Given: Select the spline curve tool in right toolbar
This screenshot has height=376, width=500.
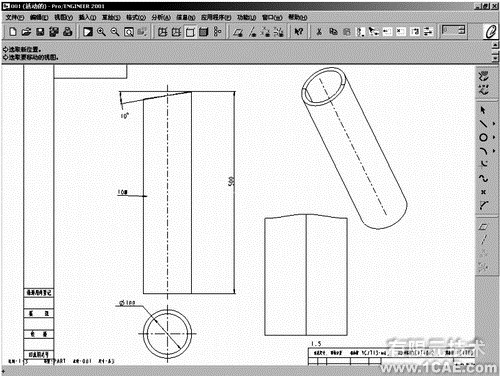Looking at the screenshot, I should 483,178.
